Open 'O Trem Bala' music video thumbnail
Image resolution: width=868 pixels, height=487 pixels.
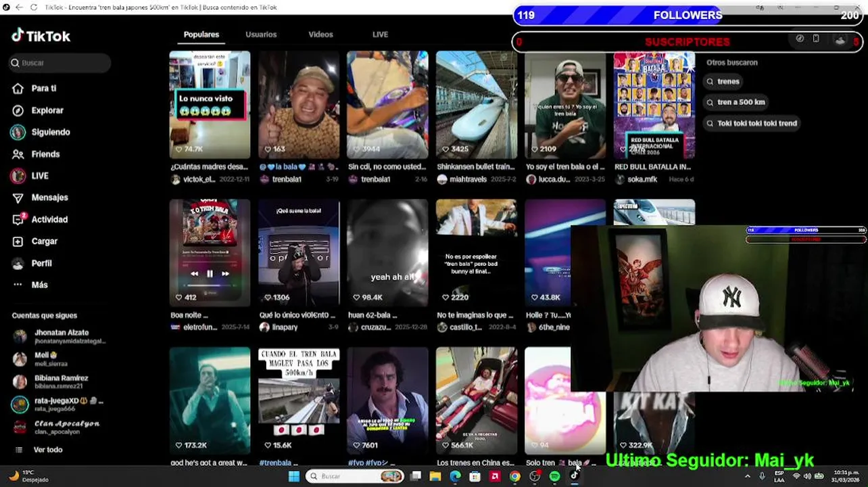[210, 253]
